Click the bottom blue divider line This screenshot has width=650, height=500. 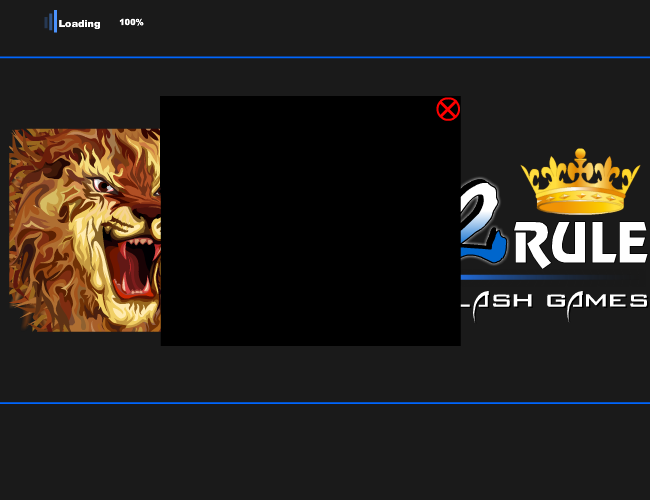325,403
